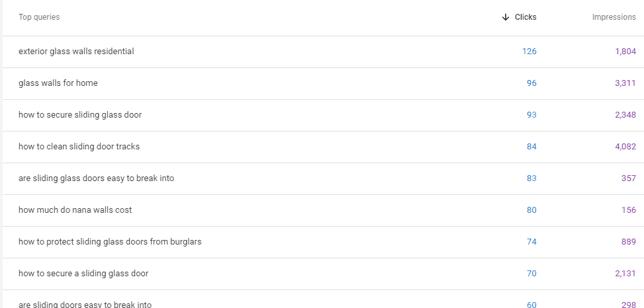Click the down arrow sort icon beside Clicks

pos(506,17)
